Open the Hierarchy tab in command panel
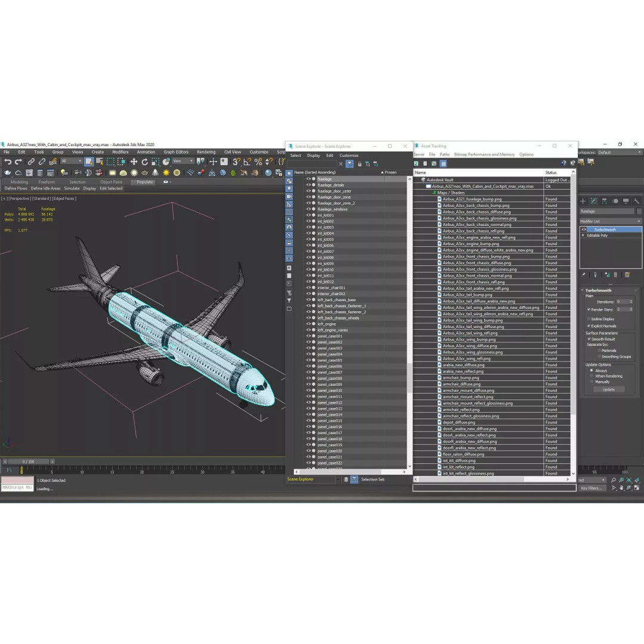This screenshot has width=644, height=644. (604, 201)
